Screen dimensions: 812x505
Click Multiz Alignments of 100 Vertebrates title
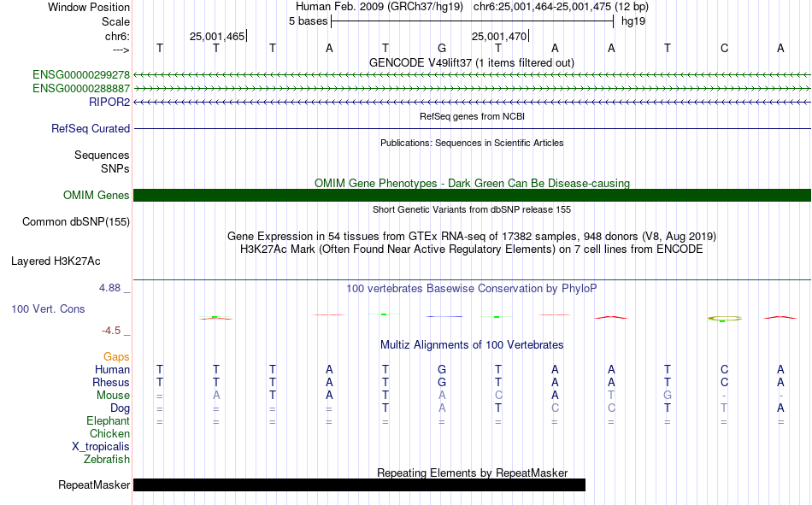click(x=472, y=345)
